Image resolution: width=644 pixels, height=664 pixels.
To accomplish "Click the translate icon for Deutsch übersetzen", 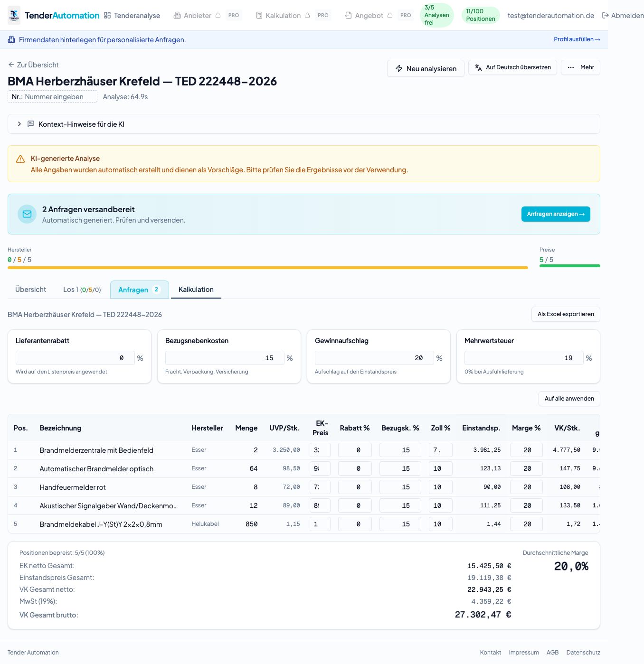I will point(478,67).
